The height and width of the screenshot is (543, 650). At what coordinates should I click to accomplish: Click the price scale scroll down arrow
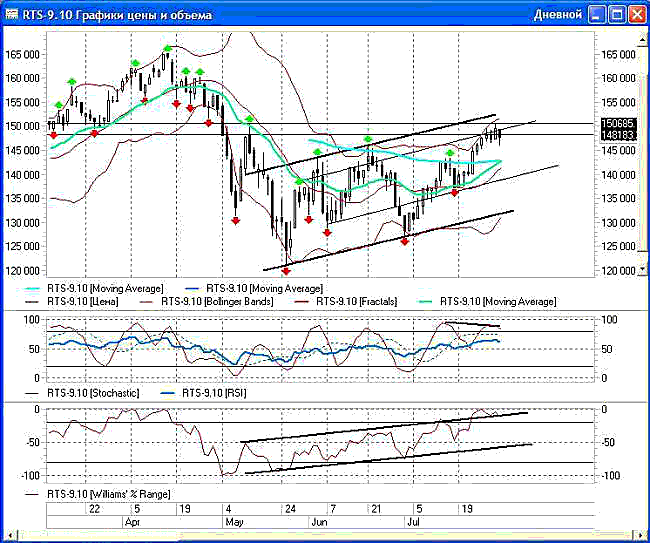[x=642, y=269]
